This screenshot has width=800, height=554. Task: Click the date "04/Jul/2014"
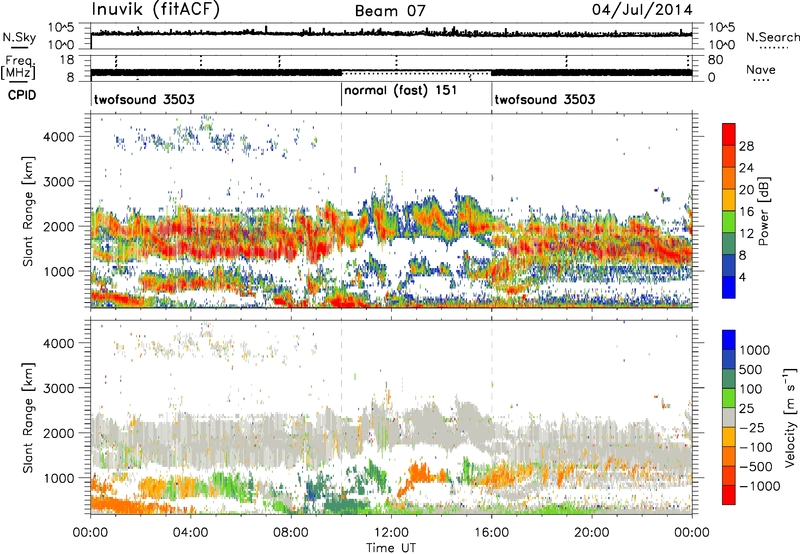coord(642,10)
